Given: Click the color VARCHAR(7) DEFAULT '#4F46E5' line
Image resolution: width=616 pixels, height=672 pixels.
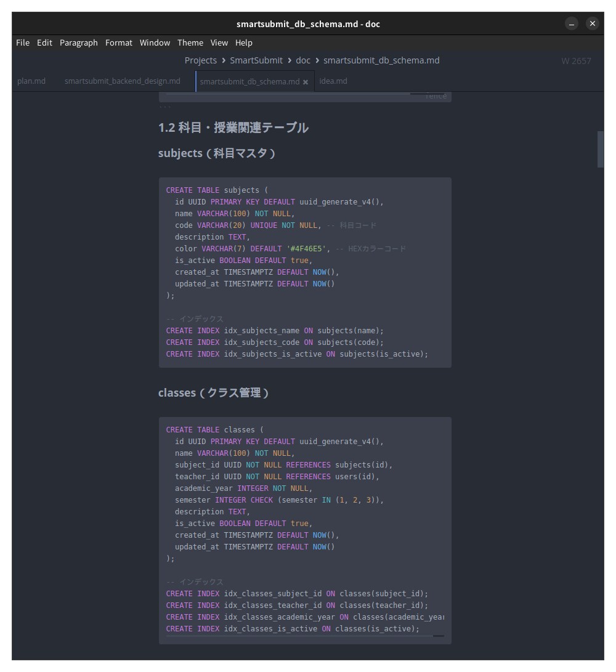Looking at the screenshot, I should click(290, 249).
